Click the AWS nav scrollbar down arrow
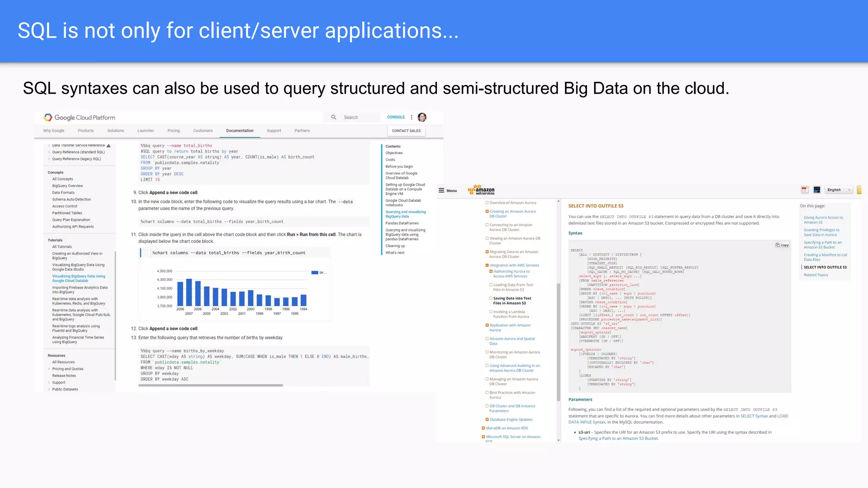The height and width of the screenshot is (488, 868). click(559, 440)
